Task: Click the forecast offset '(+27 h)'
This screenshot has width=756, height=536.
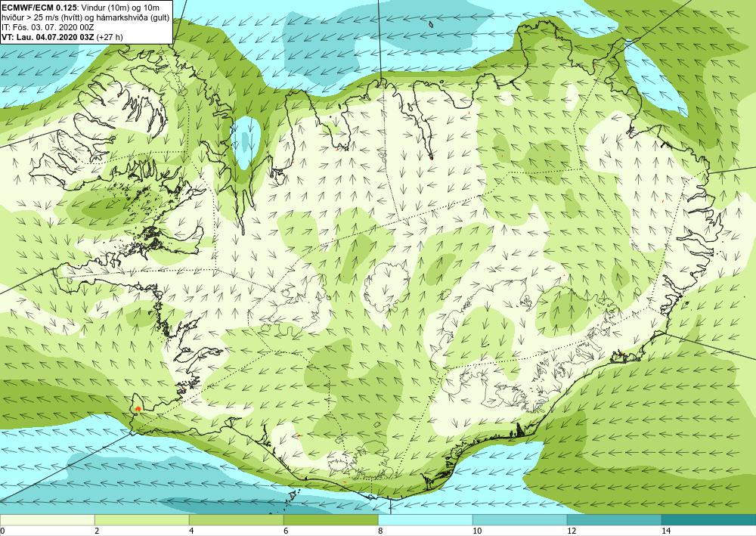Action: 110,37
